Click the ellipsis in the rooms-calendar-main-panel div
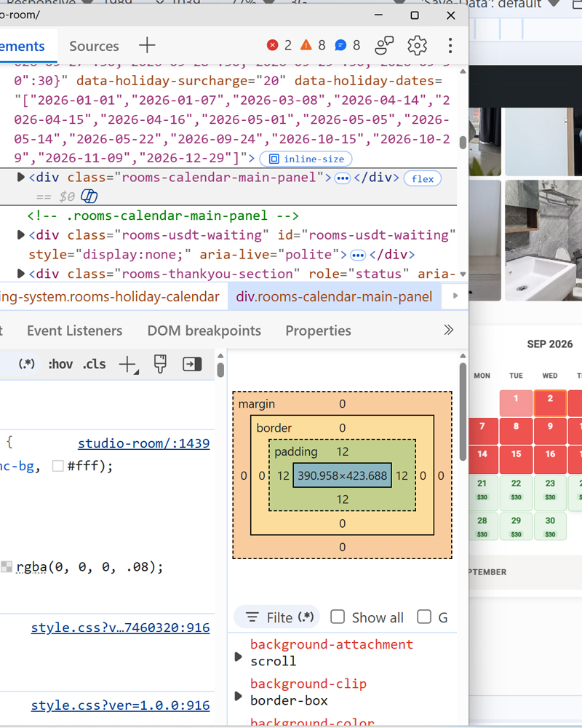This screenshot has width=582, height=728. [343, 178]
